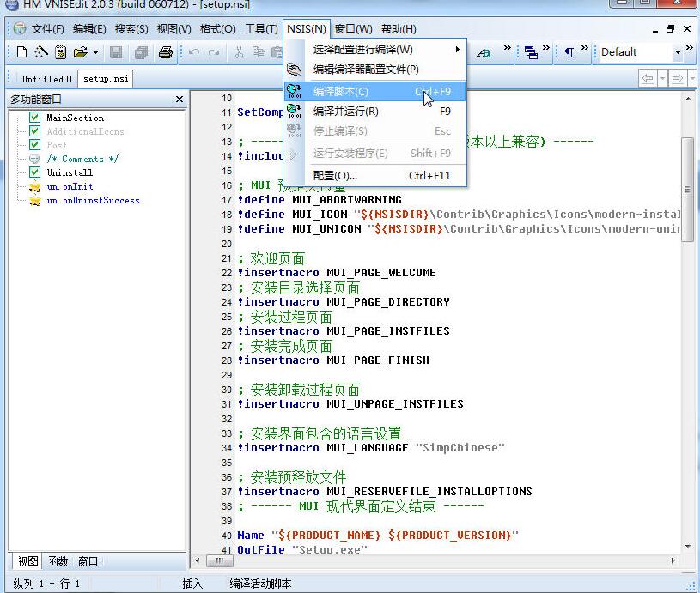The height and width of the screenshot is (593, 700).
Task: Switch to the 视图 bottom tab
Action: click(x=27, y=561)
